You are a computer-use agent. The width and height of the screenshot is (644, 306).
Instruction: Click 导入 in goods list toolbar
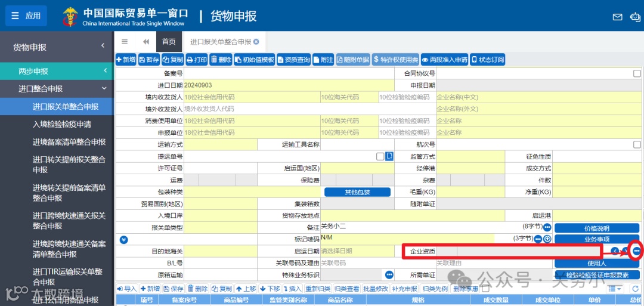(128, 289)
